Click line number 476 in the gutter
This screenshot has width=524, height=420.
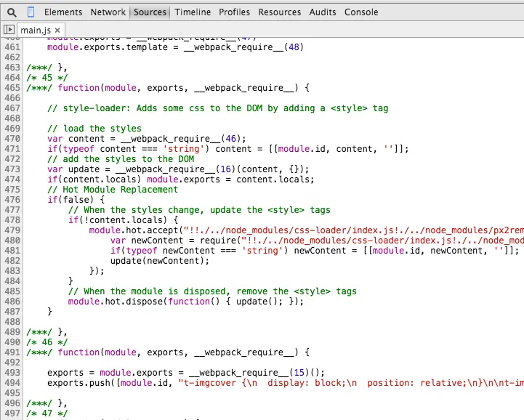[12, 200]
